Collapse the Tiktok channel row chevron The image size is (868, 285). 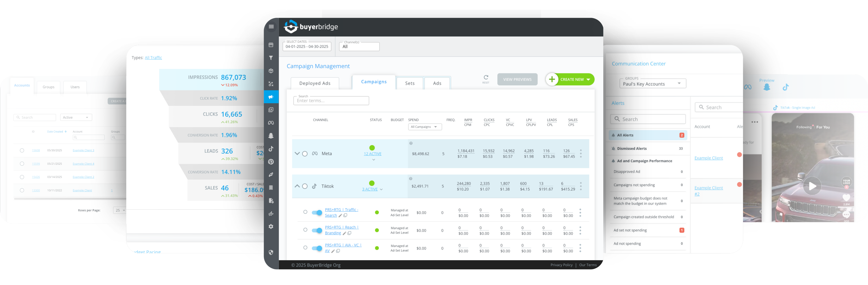(x=297, y=186)
